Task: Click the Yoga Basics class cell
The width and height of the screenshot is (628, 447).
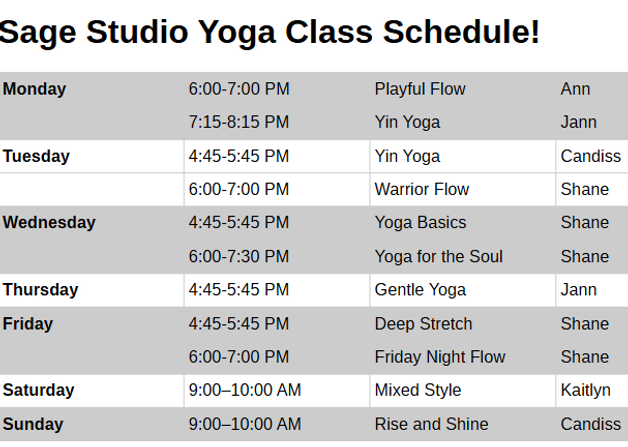Action: [420, 222]
